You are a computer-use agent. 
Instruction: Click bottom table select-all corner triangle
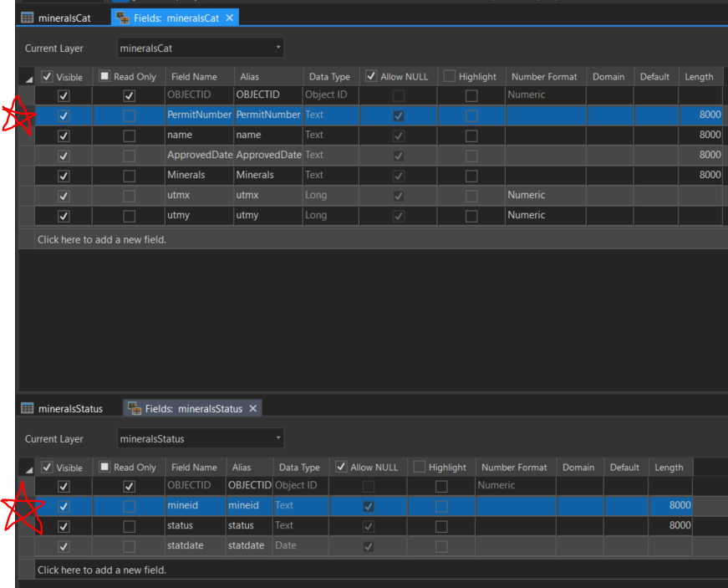(x=29, y=468)
